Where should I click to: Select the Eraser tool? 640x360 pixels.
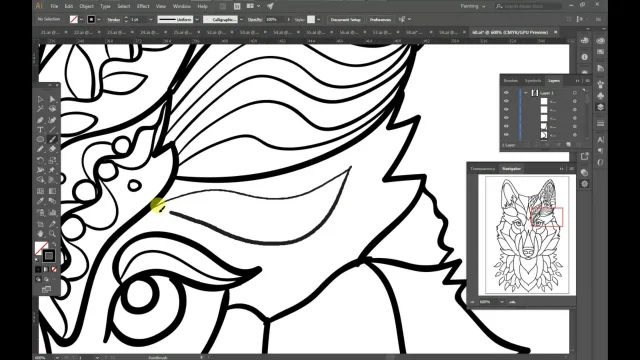52,149
